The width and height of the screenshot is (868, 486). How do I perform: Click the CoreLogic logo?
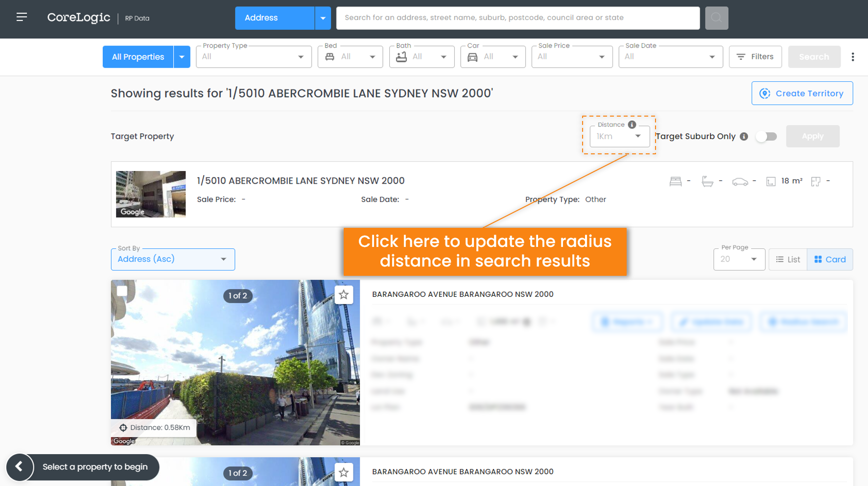tap(78, 18)
